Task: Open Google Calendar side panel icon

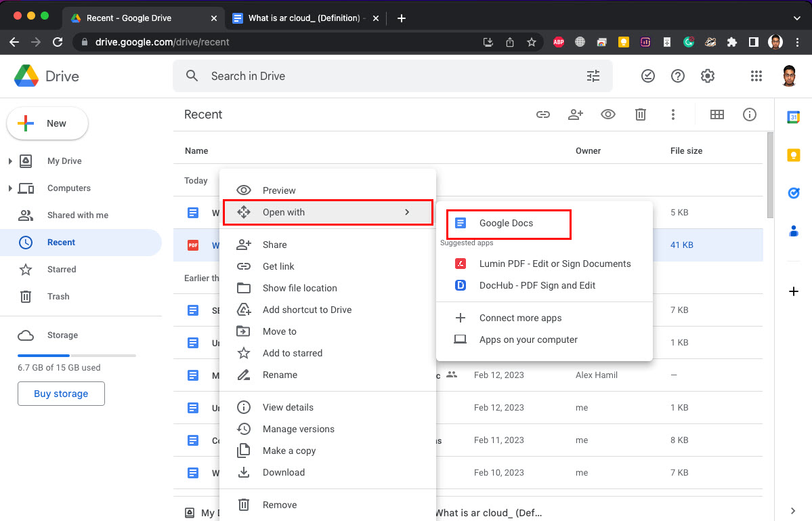Action: pyautogui.click(x=793, y=118)
